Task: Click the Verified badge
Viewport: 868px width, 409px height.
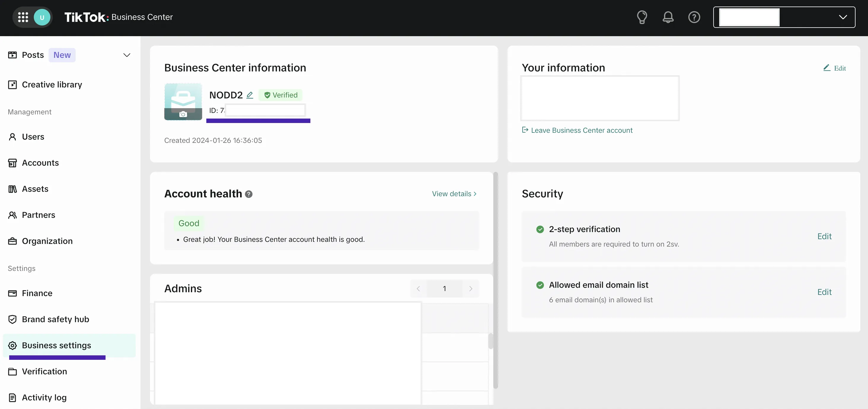Action: click(x=281, y=95)
